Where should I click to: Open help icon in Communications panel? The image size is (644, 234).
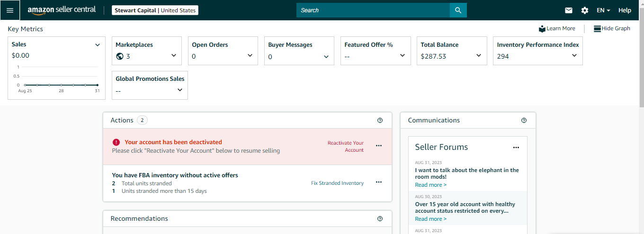(524, 121)
